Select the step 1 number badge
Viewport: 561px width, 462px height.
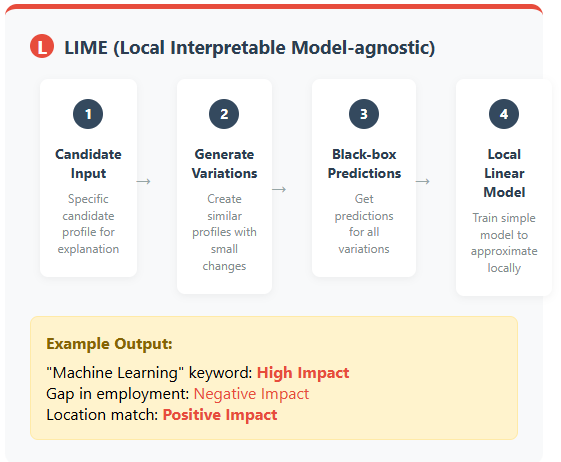pyautogui.click(x=88, y=114)
